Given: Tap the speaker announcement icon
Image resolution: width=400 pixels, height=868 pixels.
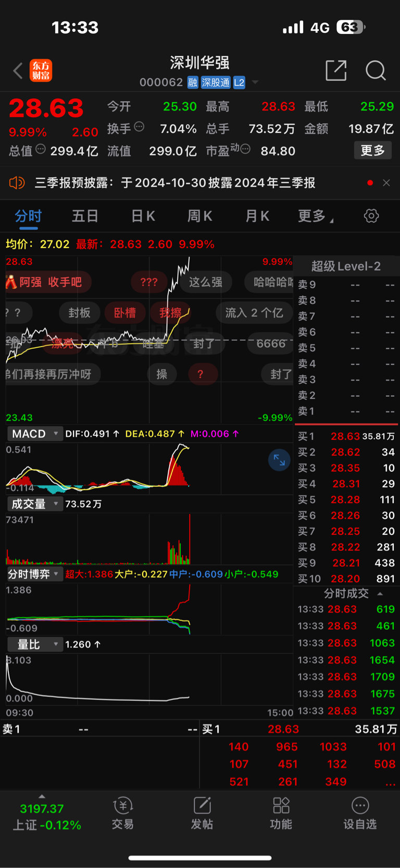Looking at the screenshot, I should coord(17,182).
